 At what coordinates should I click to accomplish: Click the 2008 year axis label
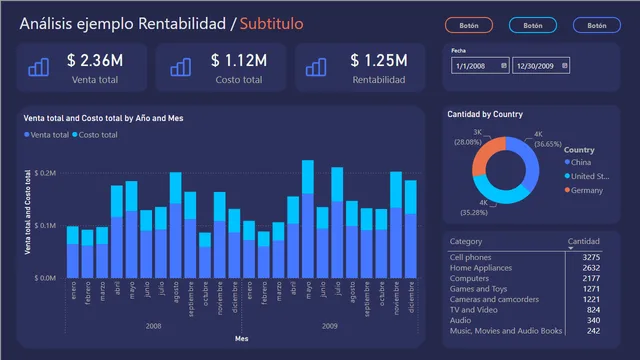tap(153, 326)
